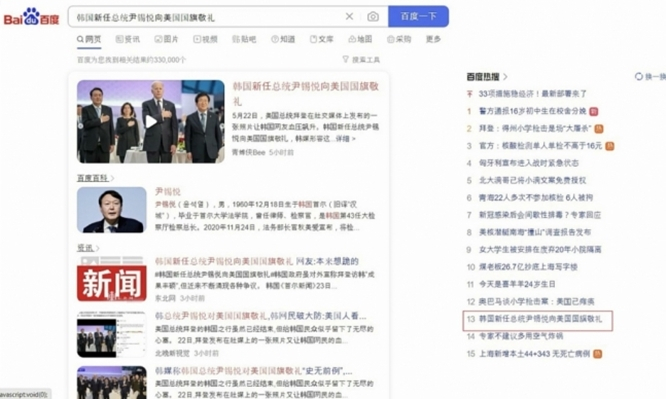Click the red 新闻 thumbnail image

pyautogui.click(x=112, y=279)
